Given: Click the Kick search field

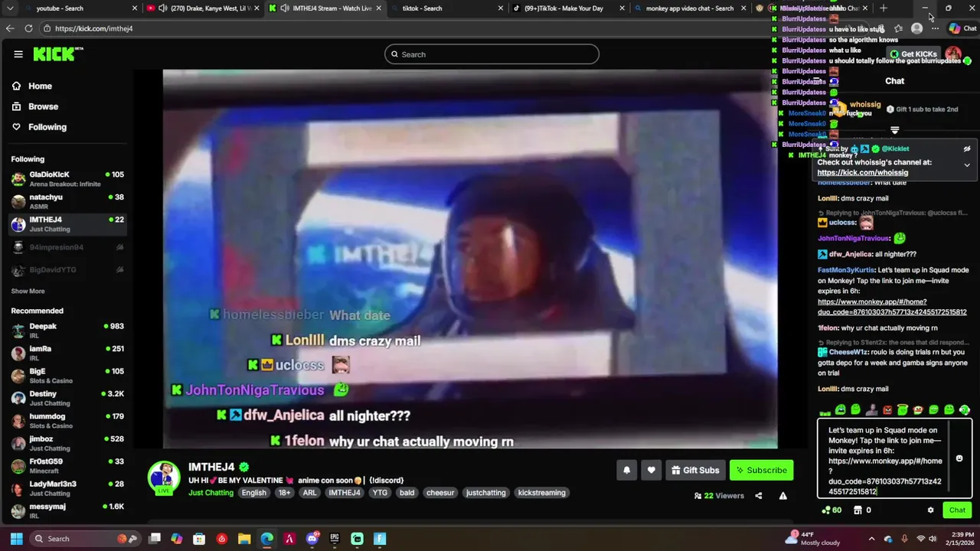Looking at the screenshot, I should [x=492, y=54].
